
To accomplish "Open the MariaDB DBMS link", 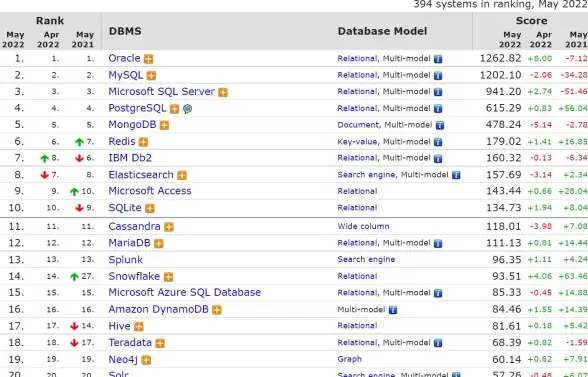I will (129, 243).
